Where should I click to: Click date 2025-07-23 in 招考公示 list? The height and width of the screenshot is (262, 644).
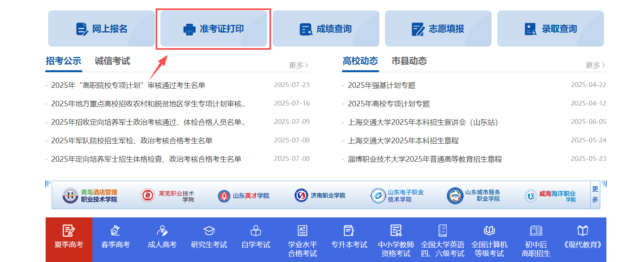(292, 85)
